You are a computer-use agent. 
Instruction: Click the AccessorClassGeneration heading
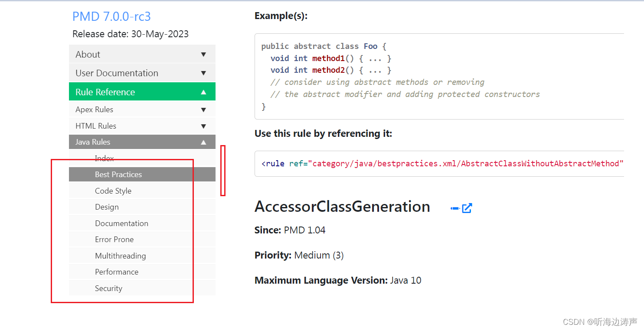[x=342, y=207]
